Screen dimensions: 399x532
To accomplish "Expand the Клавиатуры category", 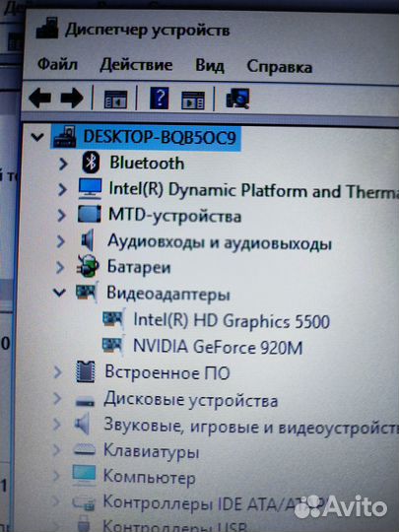I will (56, 450).
